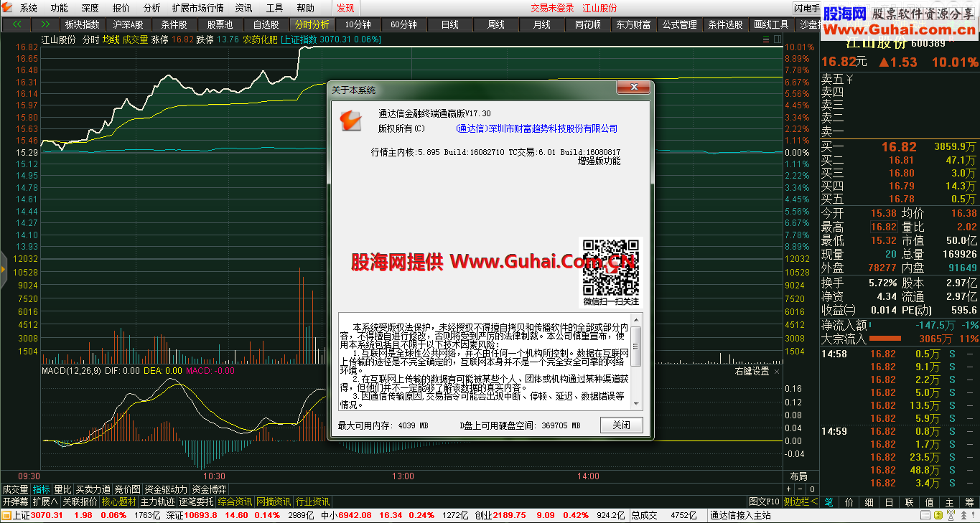Select the 细 tab in side panel
Image resolution: width=980 pixels, height=523 pixels.
coord(869,502)
